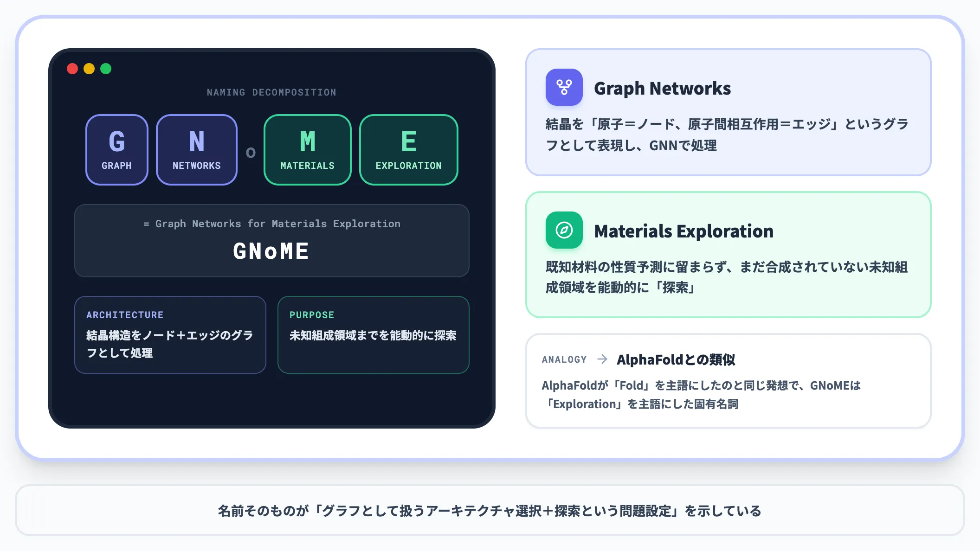This screenshot has height=551, width=980.
Task: Click the 'Materials Exploration' card heading
Action: 683,231
